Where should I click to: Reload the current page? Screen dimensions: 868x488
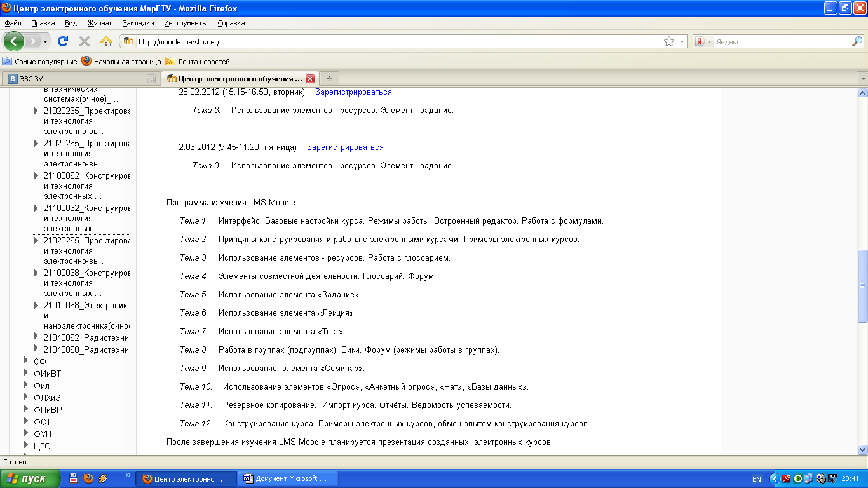63,41
